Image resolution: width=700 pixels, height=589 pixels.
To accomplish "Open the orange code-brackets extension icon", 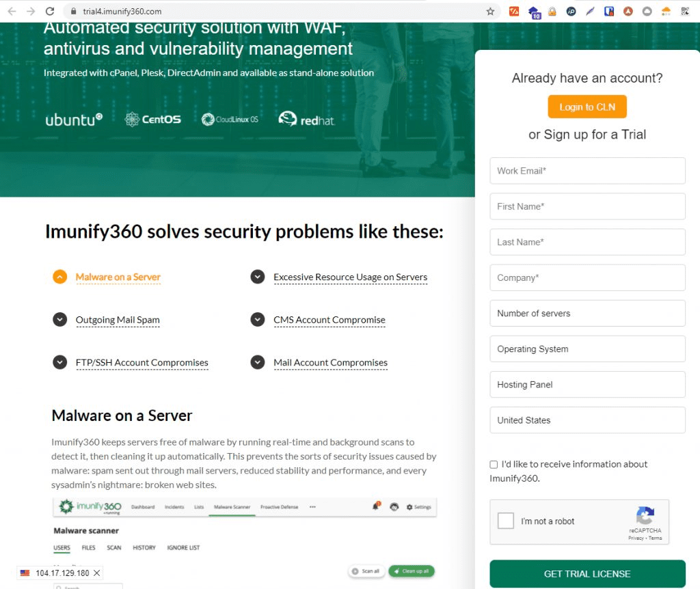I will click(514, 11).
